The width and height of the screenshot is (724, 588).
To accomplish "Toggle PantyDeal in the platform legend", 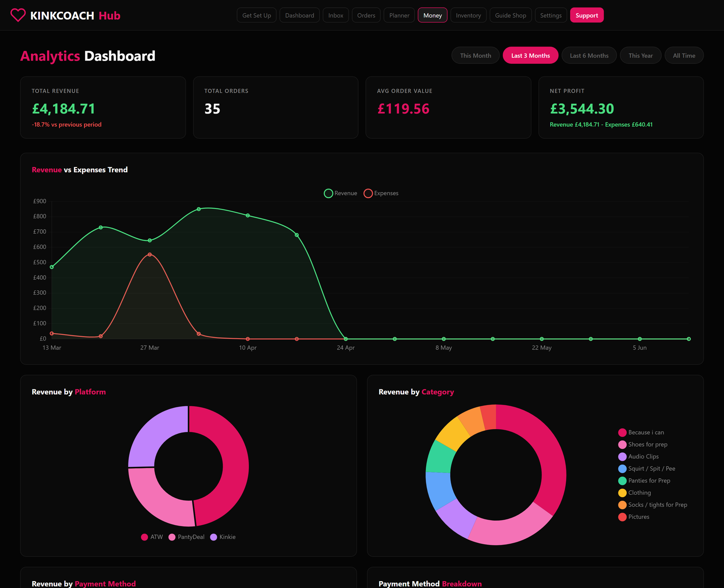I will (x=186, y=537).
